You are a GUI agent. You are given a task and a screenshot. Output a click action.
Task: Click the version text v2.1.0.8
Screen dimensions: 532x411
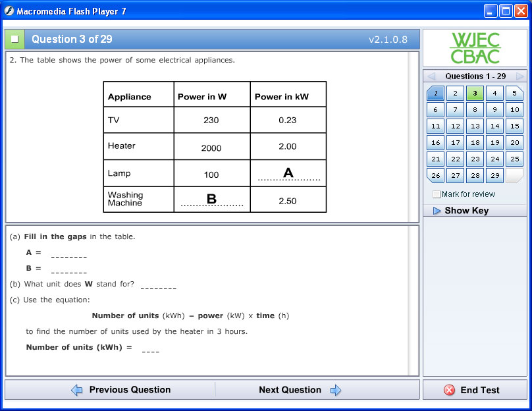pyautogui.click(x=388, y=40)
